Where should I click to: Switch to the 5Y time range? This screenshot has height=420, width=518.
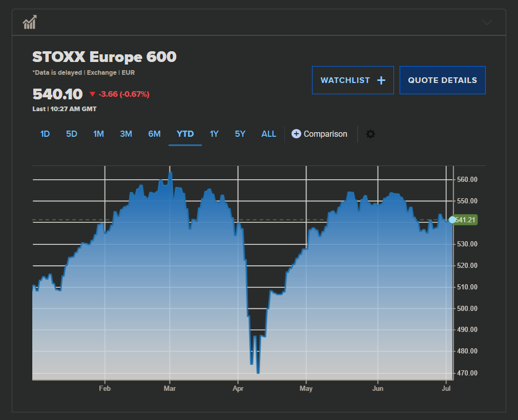(x=240, y=134)
